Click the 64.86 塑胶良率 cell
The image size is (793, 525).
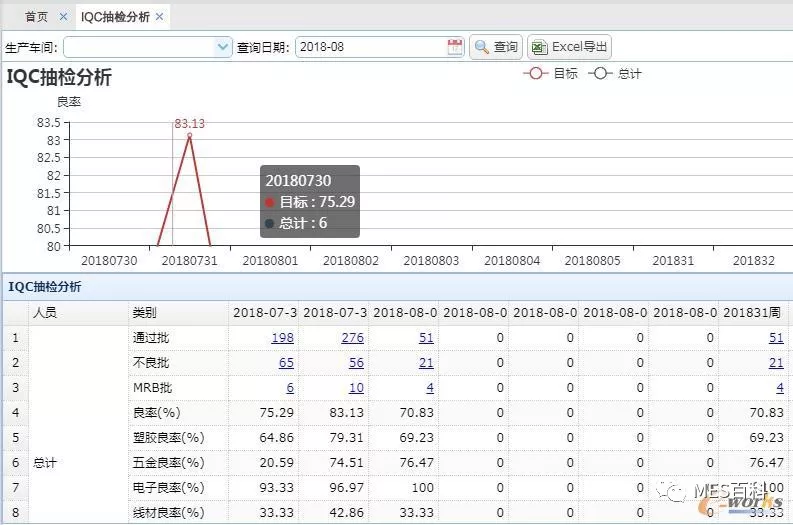coord(263,438)
